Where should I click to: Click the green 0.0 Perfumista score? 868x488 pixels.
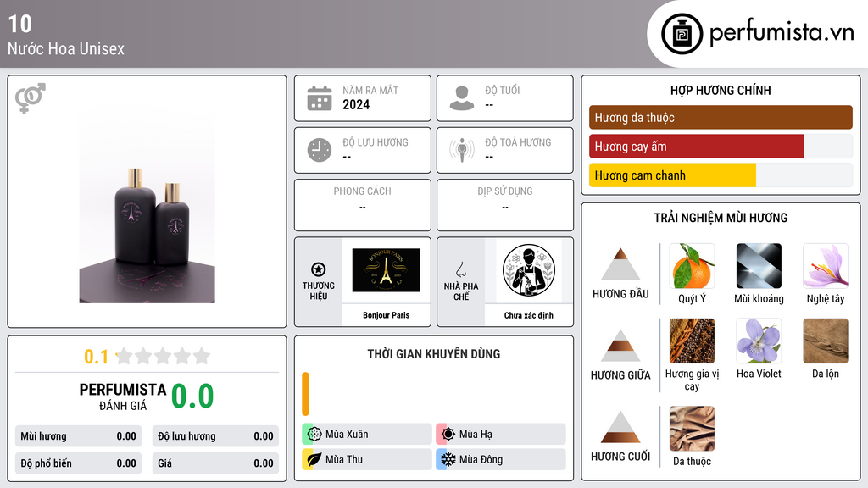coord(192,396)
